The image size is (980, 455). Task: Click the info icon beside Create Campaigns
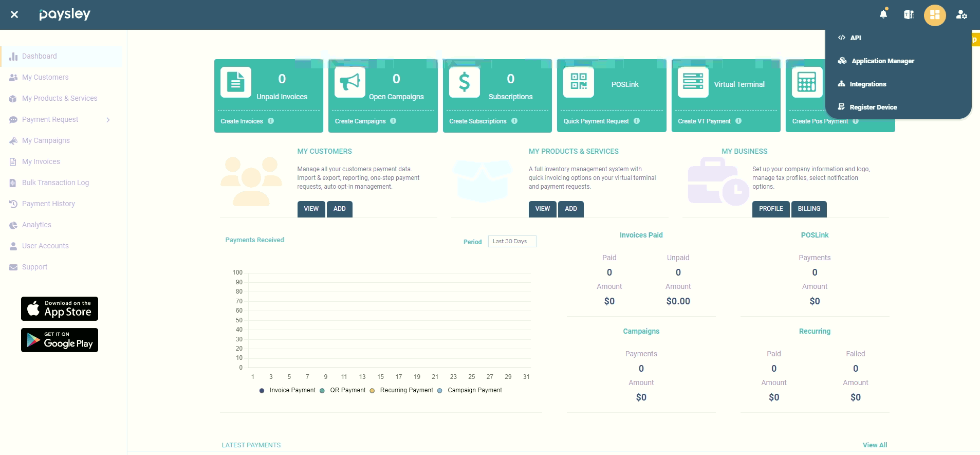click(393, 121)
